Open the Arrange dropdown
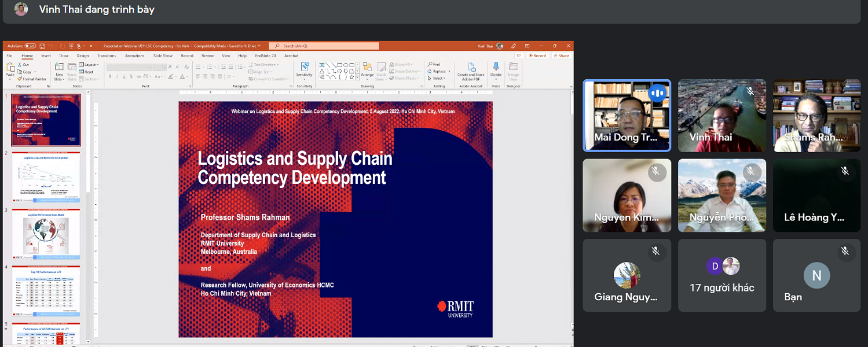 [x=367, y=71]
